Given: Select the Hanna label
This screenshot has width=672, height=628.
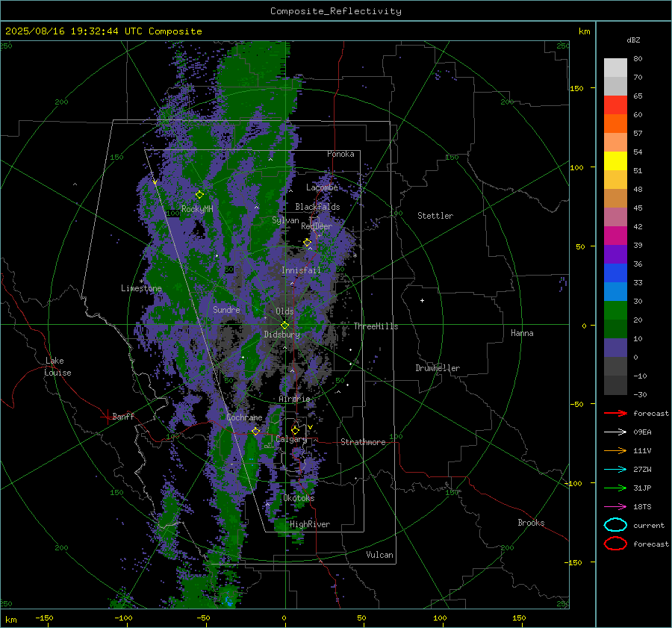Looking at the screenshot, I should click(522, 333).
